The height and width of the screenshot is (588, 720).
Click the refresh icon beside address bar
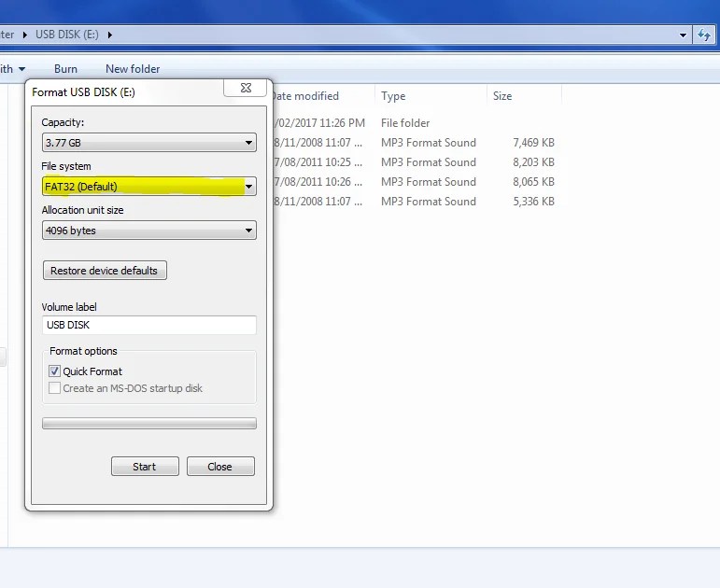[x=704, y=35]
